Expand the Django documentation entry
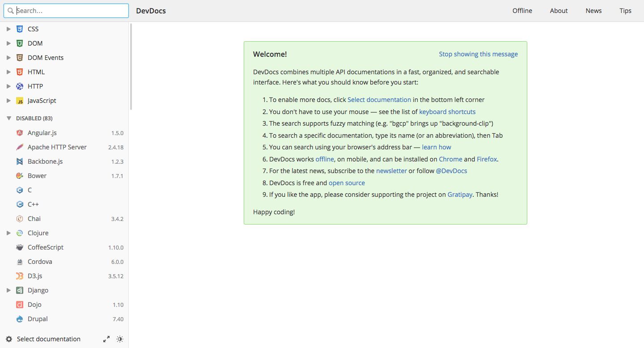This screenshot has width=644, height=348. pyautogui.click(x=8, y=290)
